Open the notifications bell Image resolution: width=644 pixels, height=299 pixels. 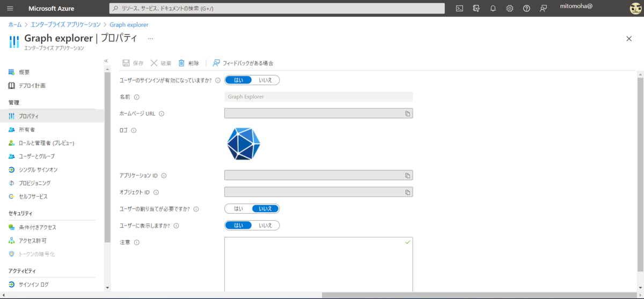493,9
